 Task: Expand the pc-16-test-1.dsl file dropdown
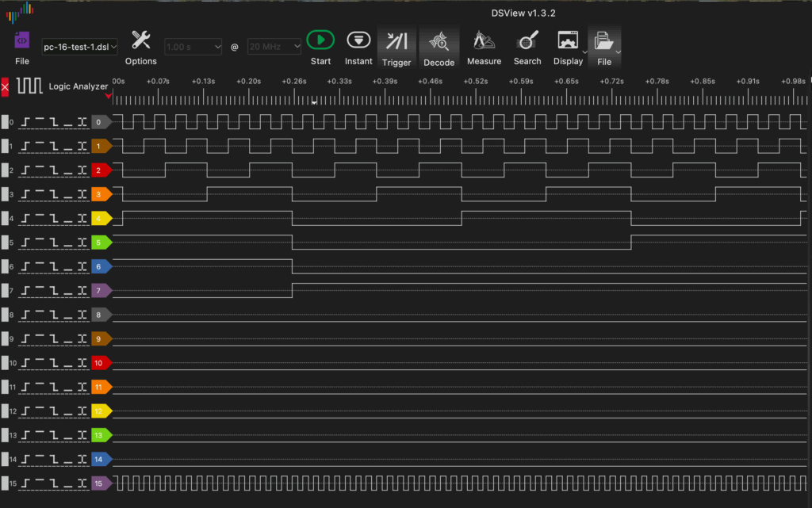tap(79, 48)
